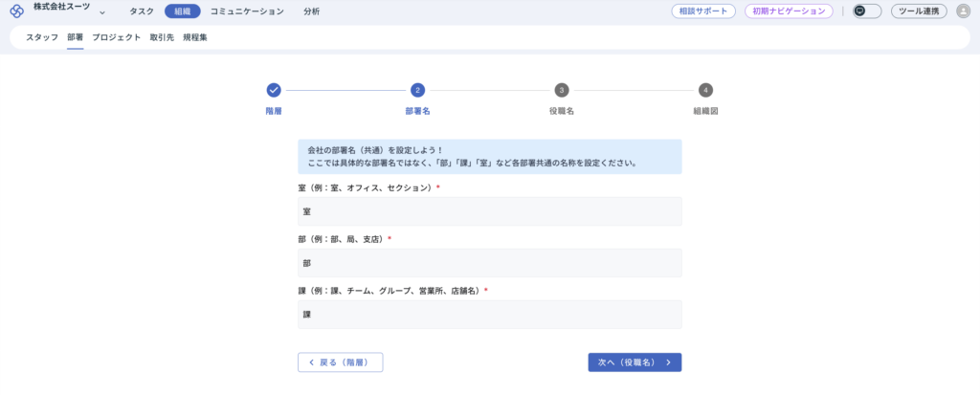Open the タスク menu
980x395 pixels.
(x=142, y=11)
